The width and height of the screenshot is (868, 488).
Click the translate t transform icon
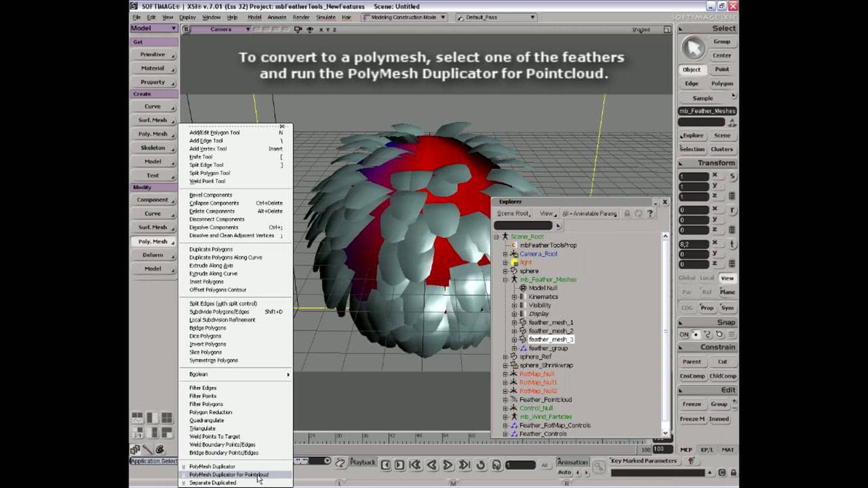(733, 245)
